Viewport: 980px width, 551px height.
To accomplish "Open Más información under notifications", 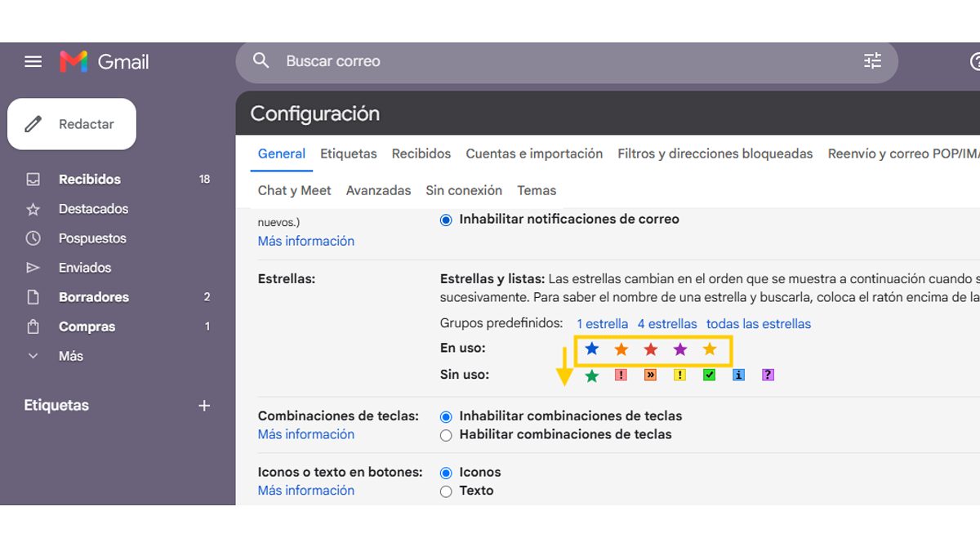I will pos(306,241).
